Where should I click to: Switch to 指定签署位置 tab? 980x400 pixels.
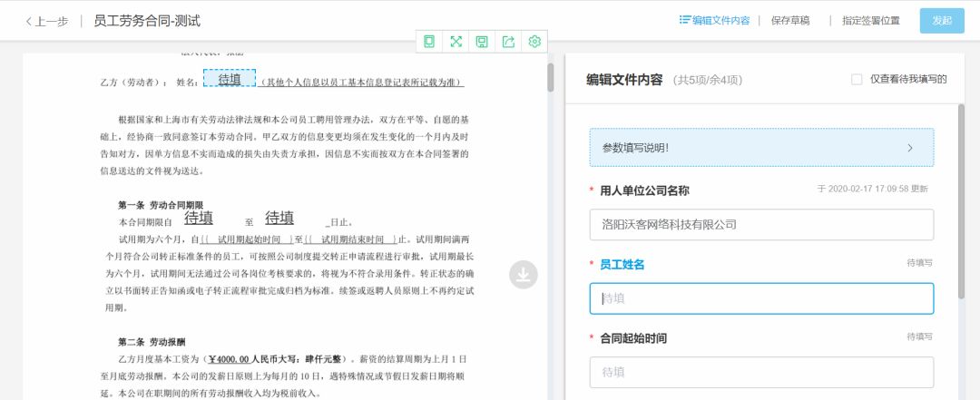tap(870, 20)
